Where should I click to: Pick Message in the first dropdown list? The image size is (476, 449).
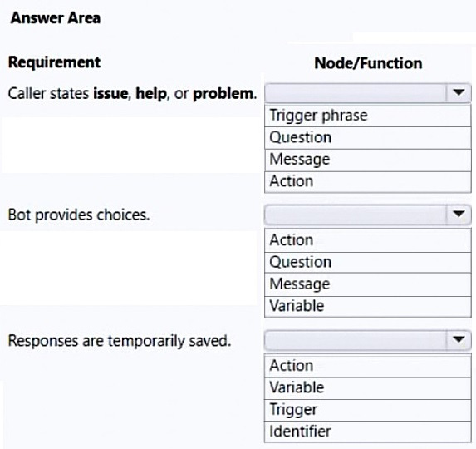pyautogui.click(x=368, y=160)
